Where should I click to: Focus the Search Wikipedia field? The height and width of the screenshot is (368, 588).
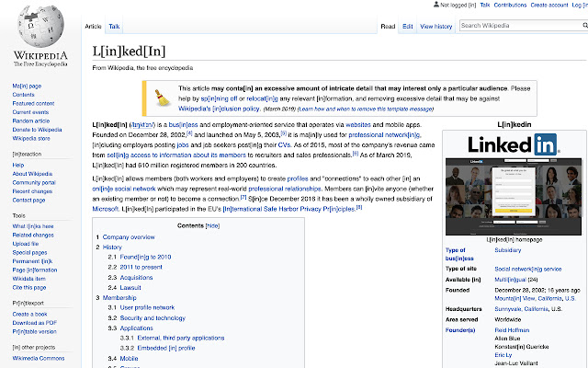(521, 26)
